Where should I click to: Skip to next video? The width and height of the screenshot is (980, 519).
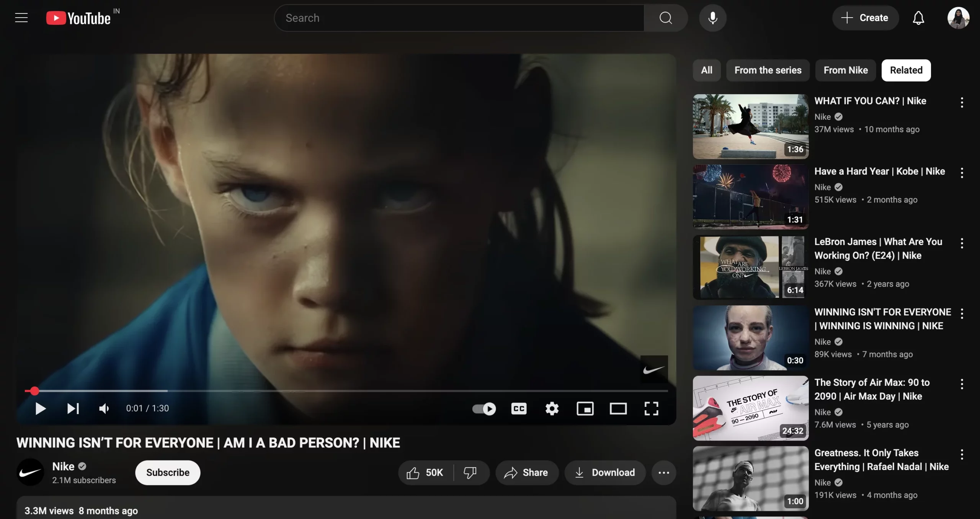pyautogui.click(x=73, y=408)
